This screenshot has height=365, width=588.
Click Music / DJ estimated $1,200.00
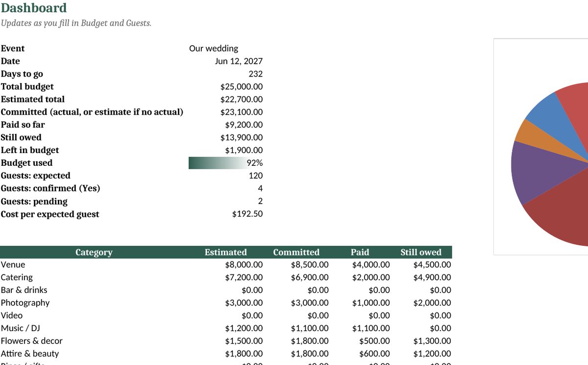pos(244,329)
